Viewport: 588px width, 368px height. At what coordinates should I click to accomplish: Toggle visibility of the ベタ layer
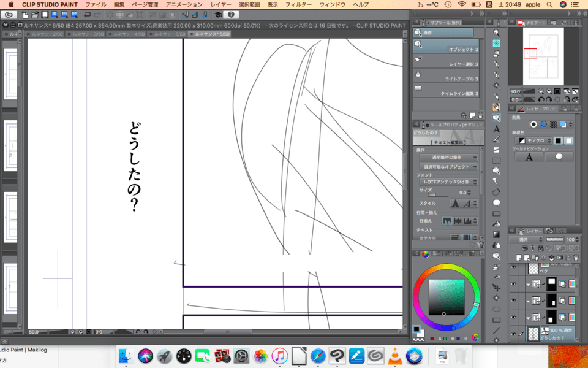coord(514,268)
